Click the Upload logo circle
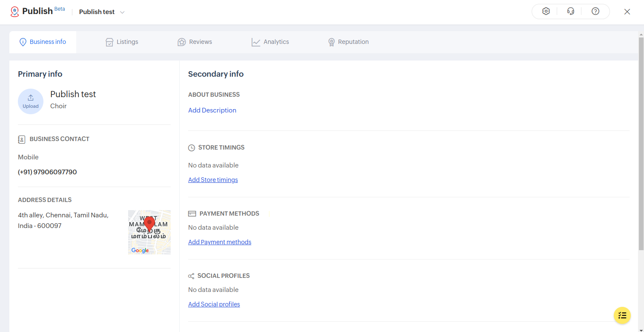The width and height of the screenshot is (644, 332). [x=31, y=101]
